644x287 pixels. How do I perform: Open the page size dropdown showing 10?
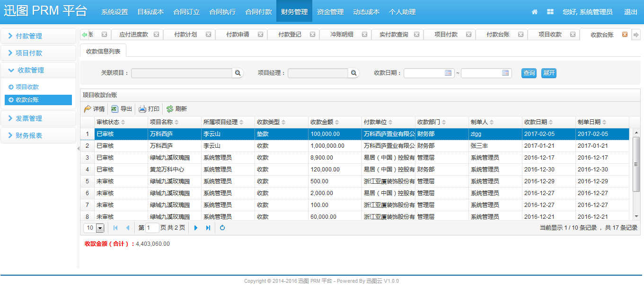100,228
